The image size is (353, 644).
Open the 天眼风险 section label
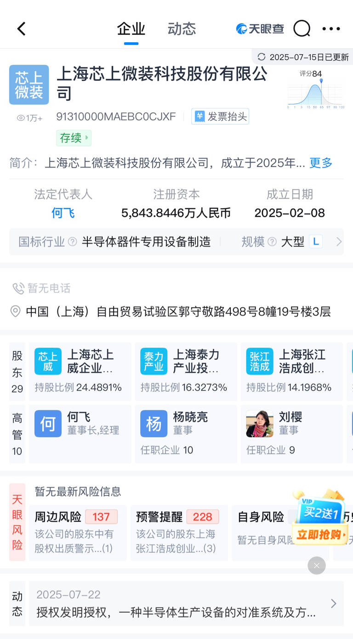coord(17,522)
